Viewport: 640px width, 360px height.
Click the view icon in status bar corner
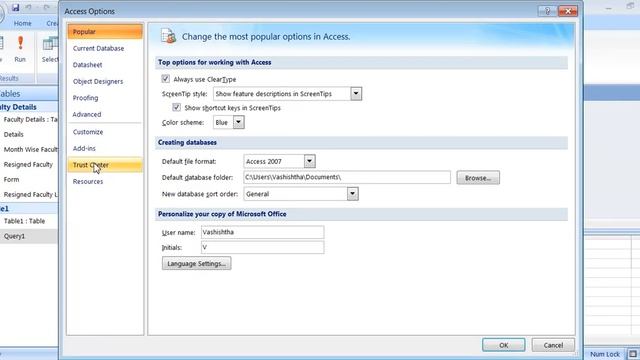[633, 354]
